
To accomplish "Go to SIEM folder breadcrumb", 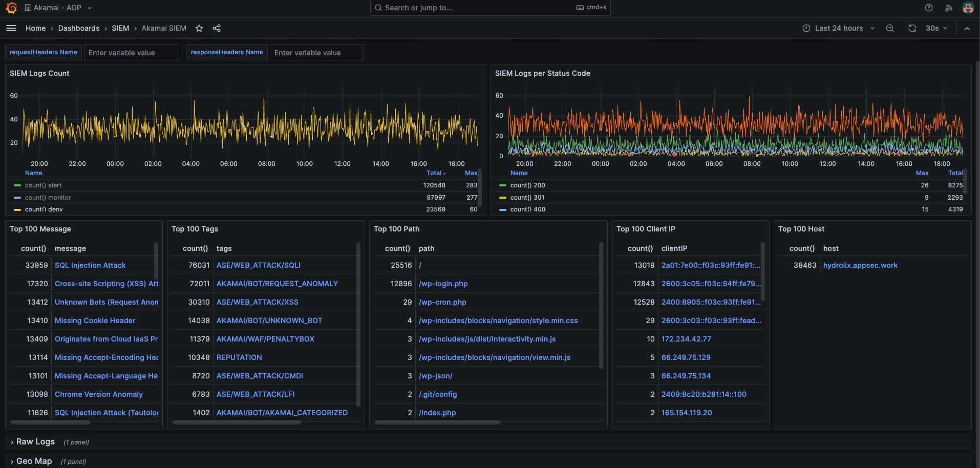I will coord(120,28).
